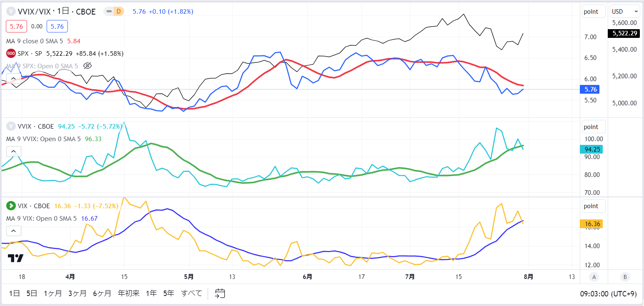
Task: Select the MA 9 VIX: Open legend
Action: pos(42,218)
